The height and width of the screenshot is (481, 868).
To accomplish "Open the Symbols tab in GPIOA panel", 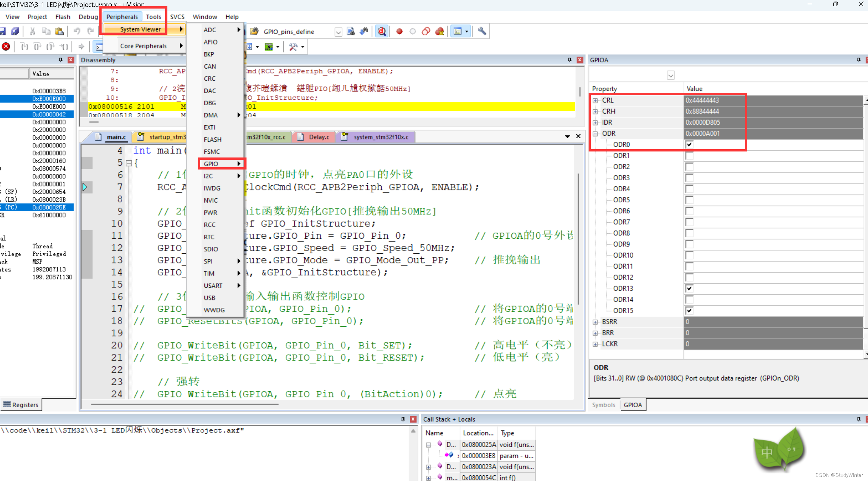I will (603, 405).
